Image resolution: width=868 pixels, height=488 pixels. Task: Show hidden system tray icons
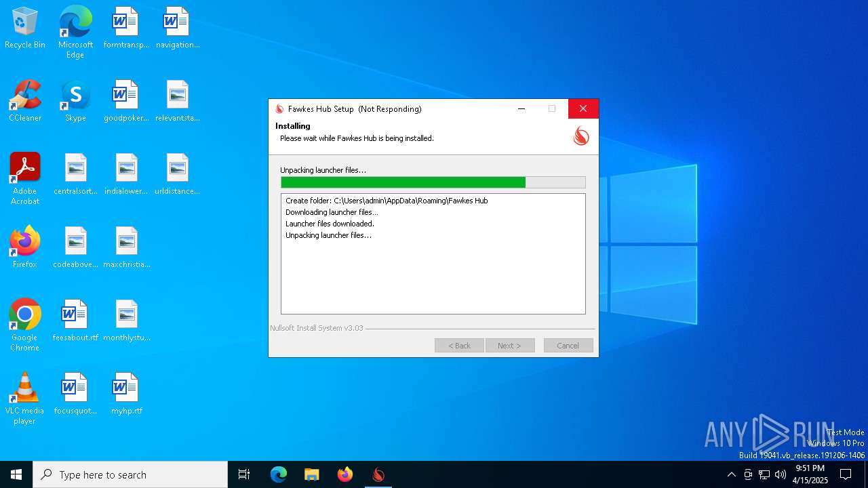coord(731,474)
